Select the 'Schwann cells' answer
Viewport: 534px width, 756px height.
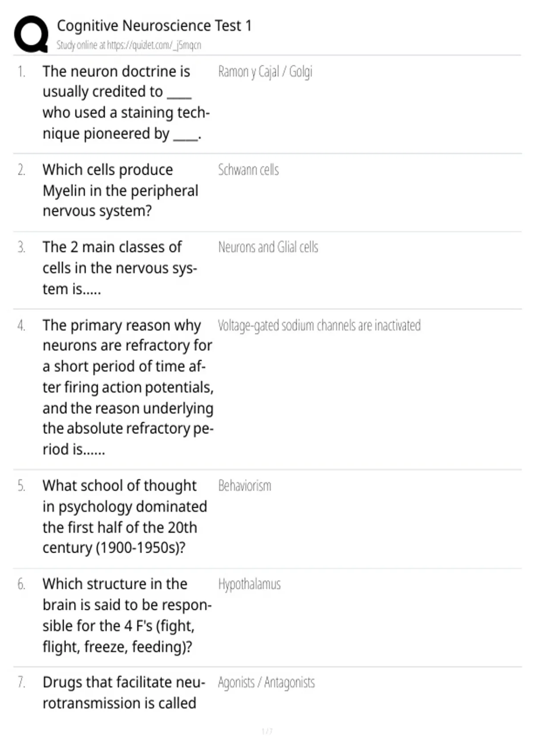(x=248, y=170)
